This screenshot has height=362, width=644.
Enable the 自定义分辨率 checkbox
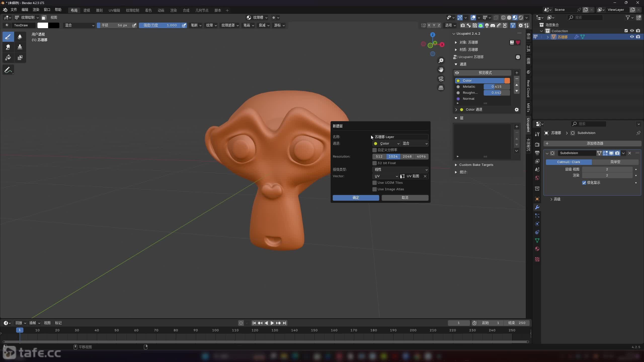(x=375, y=150)
